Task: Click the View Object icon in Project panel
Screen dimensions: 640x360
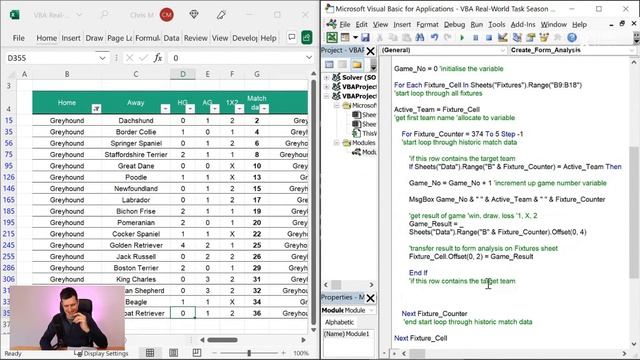Action: [x=343, y=64]
